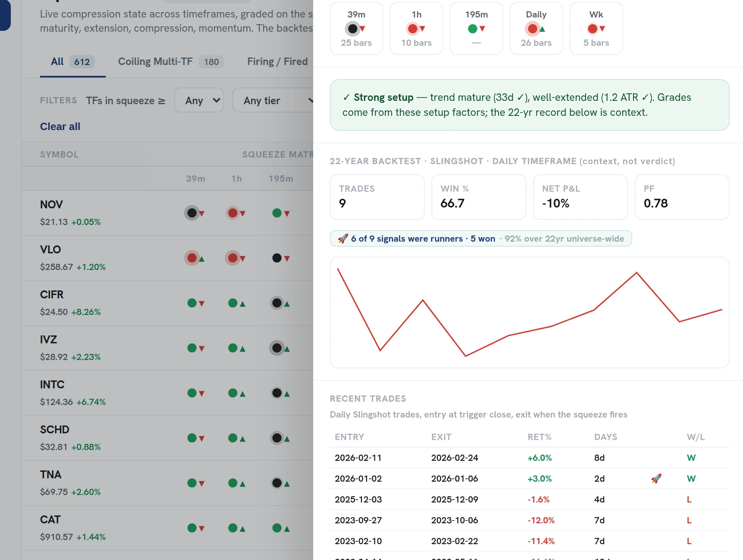Screen dimensions: 743x560
Task: Open the Any tier dropdown
Action: (273, 100)
